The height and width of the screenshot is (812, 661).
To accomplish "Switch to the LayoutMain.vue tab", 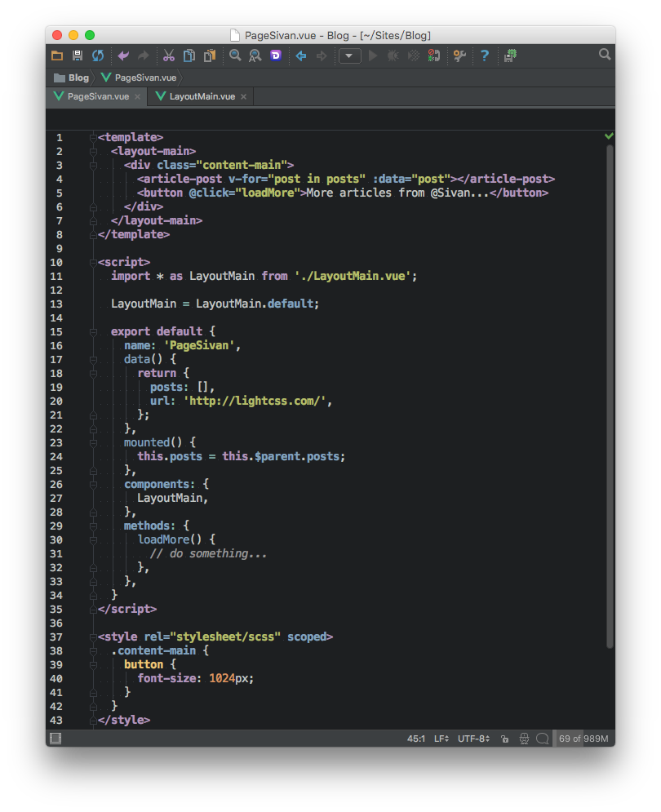I will (202, 96).
